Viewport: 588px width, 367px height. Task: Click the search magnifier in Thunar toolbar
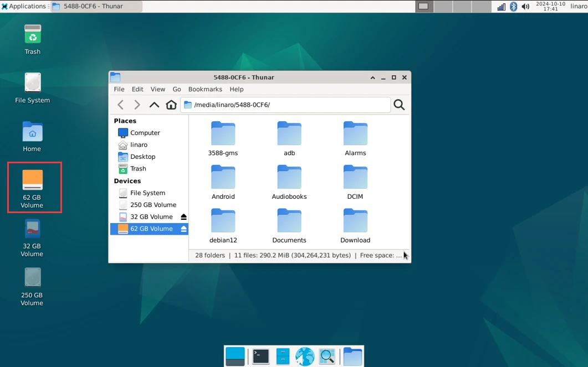[x=399, y=105]
